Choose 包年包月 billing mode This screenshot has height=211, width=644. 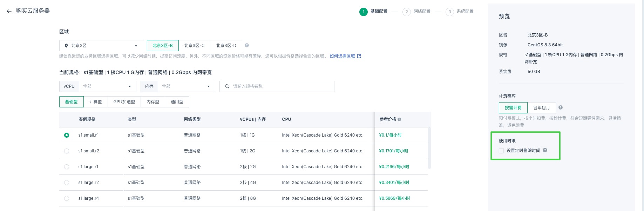(x=542, y=108)
